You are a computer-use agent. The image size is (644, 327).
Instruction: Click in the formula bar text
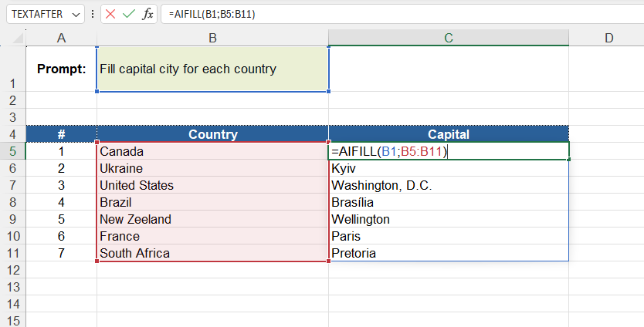386,15
